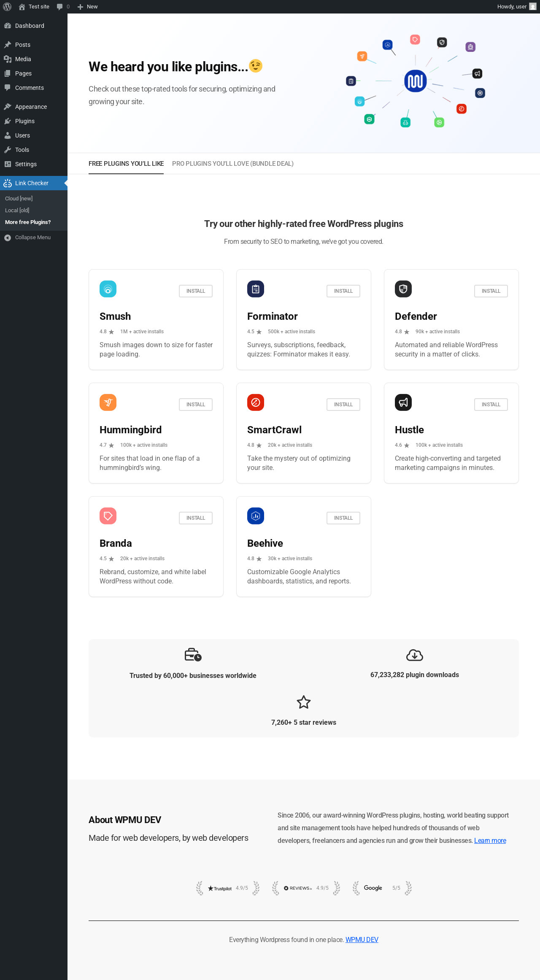Follow the Learn more link
Image resolution: width=540 pixels, height=980 pixels.
[x=490, y=840]
